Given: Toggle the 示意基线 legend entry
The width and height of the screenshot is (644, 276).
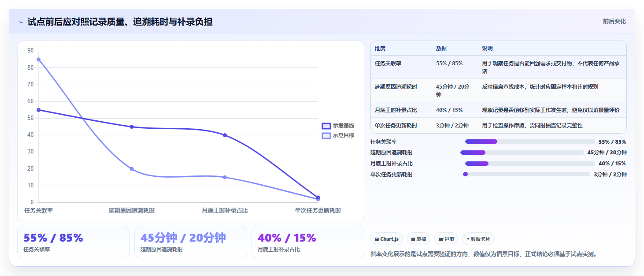Looking at the screenshot, I should click(338, 126).
